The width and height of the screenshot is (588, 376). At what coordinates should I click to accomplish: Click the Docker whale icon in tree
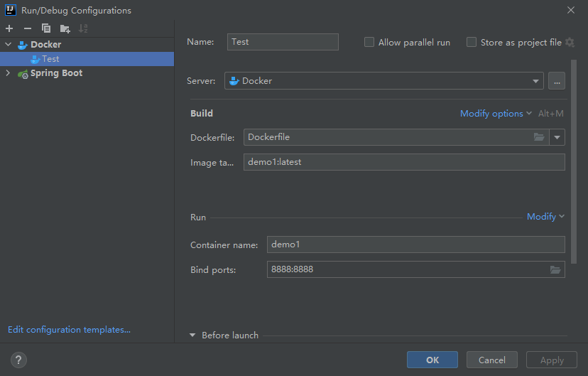tap(23, 45)
